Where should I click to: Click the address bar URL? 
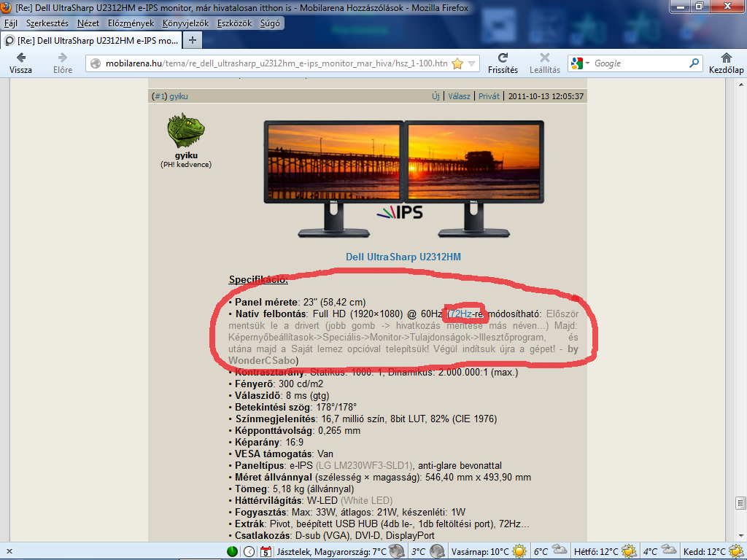276,63
